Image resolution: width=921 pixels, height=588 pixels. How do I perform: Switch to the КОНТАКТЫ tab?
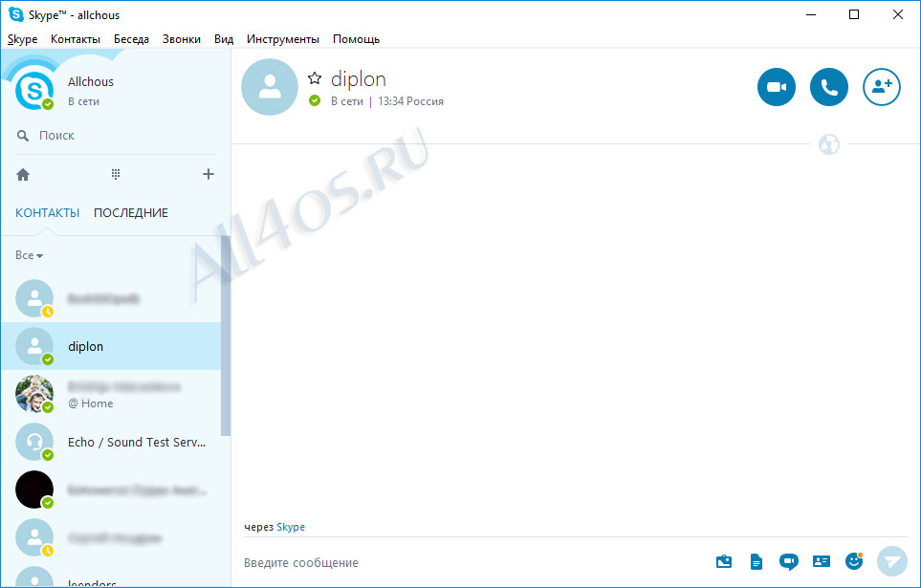coord(47,212)
